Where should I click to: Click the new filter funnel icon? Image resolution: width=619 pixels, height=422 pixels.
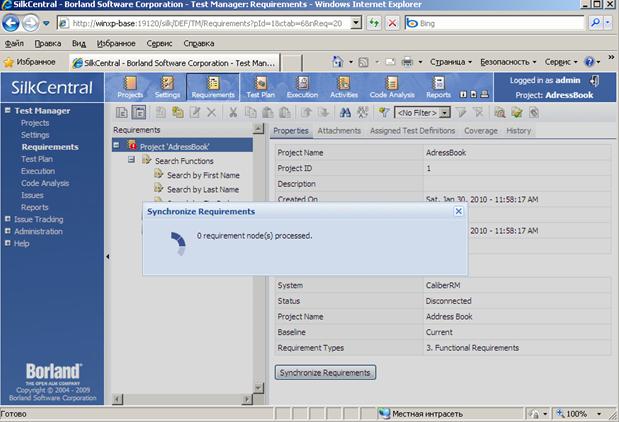click(x=384, y=113)
